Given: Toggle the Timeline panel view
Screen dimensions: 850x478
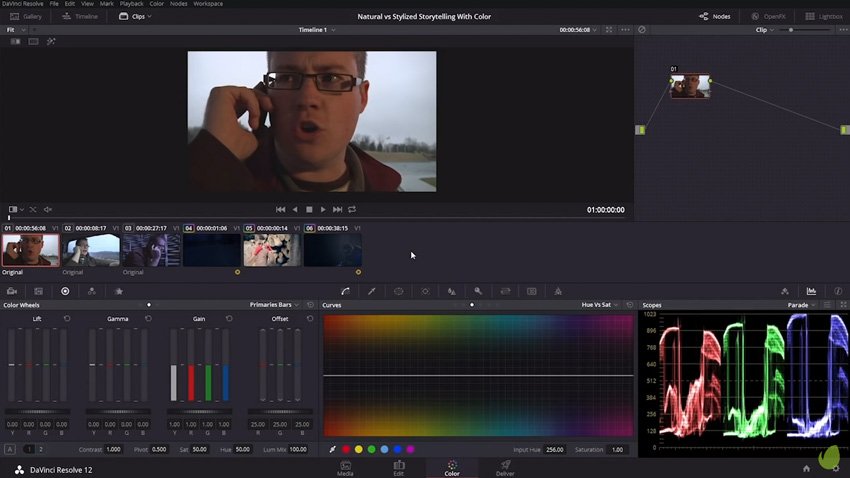Looking at the screenshot, I should coord(80,16).
